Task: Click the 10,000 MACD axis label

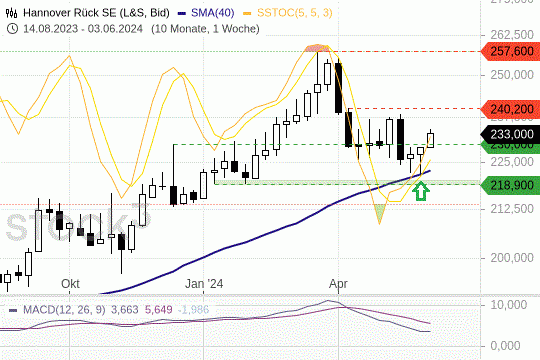Action: point(508,305)
